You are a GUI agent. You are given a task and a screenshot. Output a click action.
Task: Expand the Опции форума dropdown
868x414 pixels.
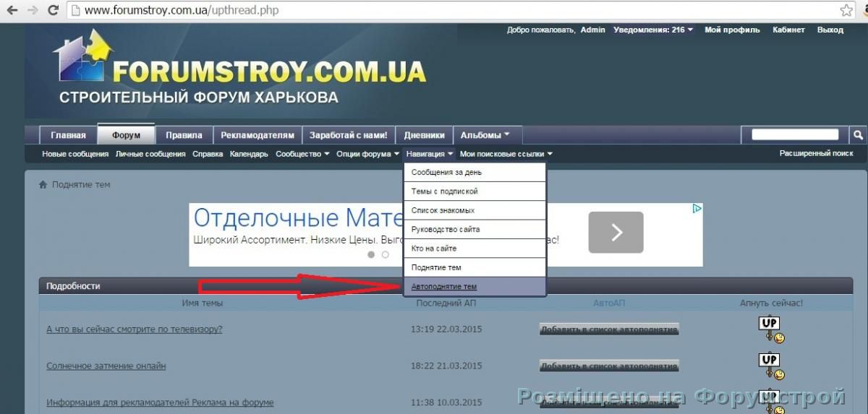pyautogui.click(x=367, y=154)
